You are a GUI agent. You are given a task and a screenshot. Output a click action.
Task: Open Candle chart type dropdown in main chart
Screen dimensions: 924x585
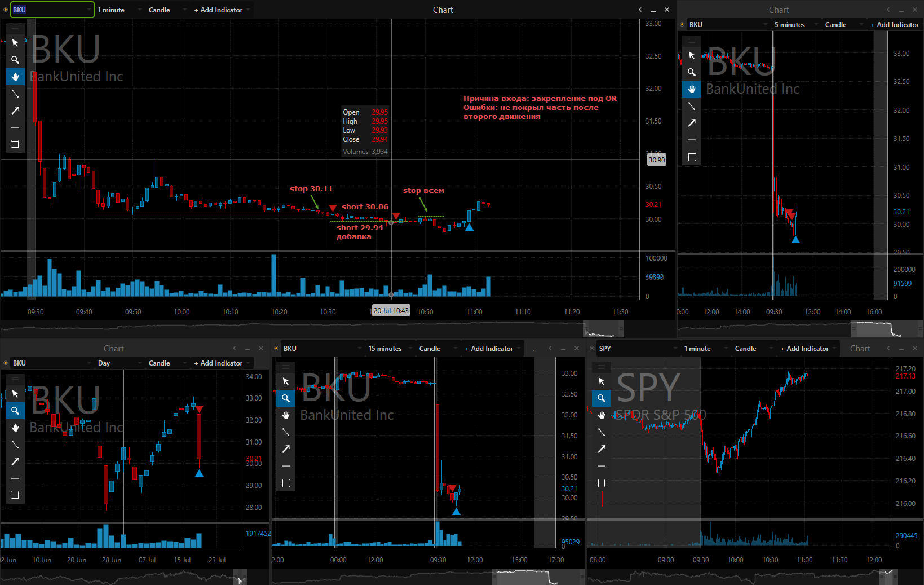click(167, 10)
